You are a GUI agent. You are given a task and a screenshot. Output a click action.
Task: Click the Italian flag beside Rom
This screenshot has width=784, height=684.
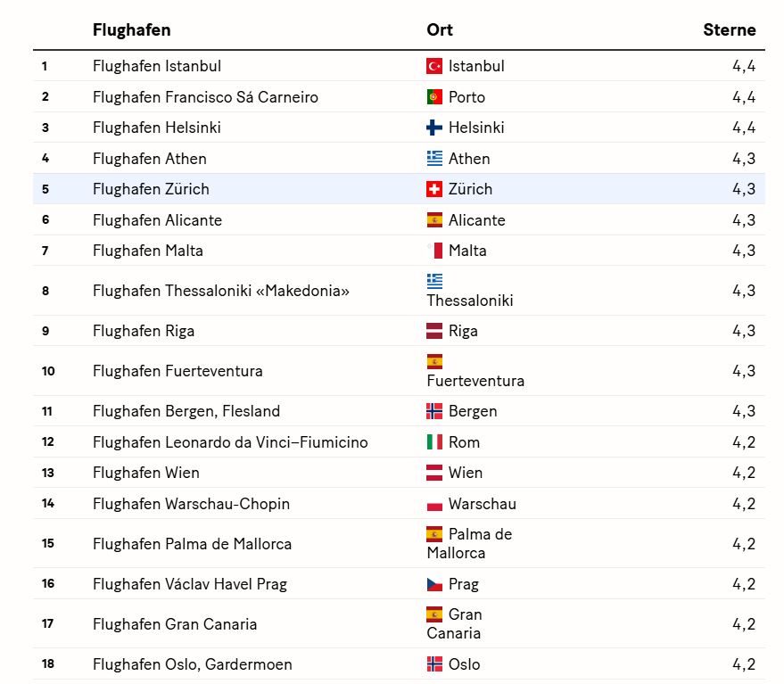click(434, 442)
